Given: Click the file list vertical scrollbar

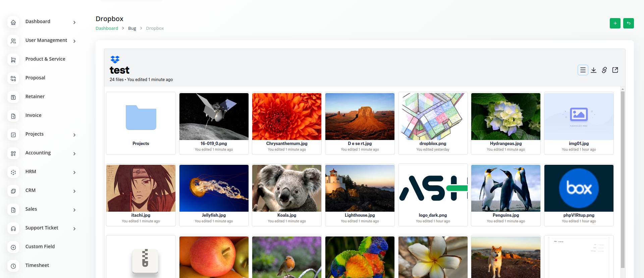Looking at the screenshot, I should pos(623,178).
